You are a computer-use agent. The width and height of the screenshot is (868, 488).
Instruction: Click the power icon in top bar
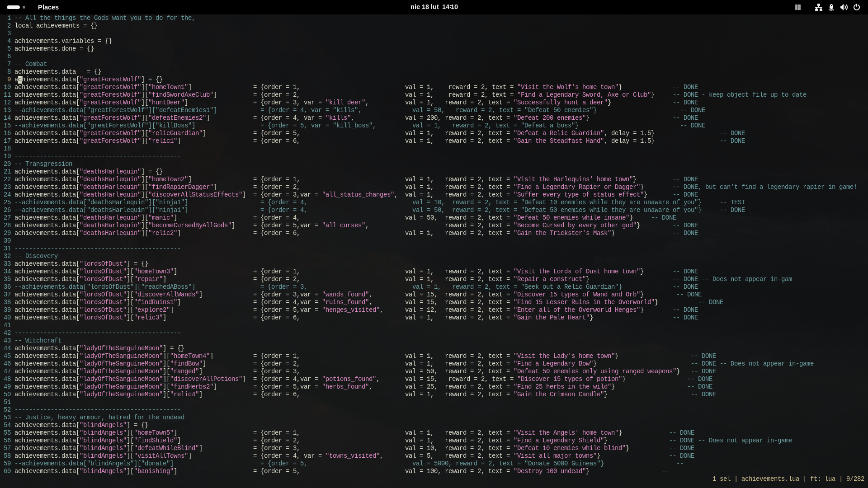(x=857, y=7)
